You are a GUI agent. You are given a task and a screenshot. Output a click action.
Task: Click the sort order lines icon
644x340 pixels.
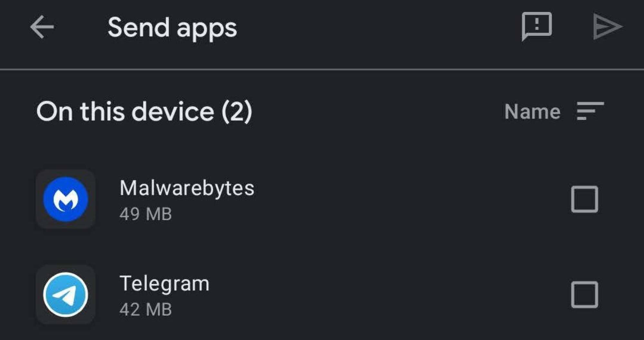(590, 111)
